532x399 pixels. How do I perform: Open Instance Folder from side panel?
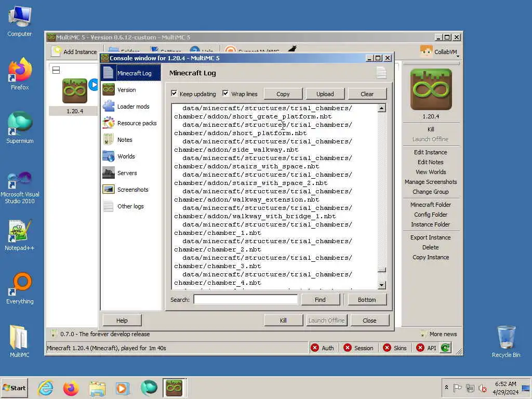click(431, 224)
